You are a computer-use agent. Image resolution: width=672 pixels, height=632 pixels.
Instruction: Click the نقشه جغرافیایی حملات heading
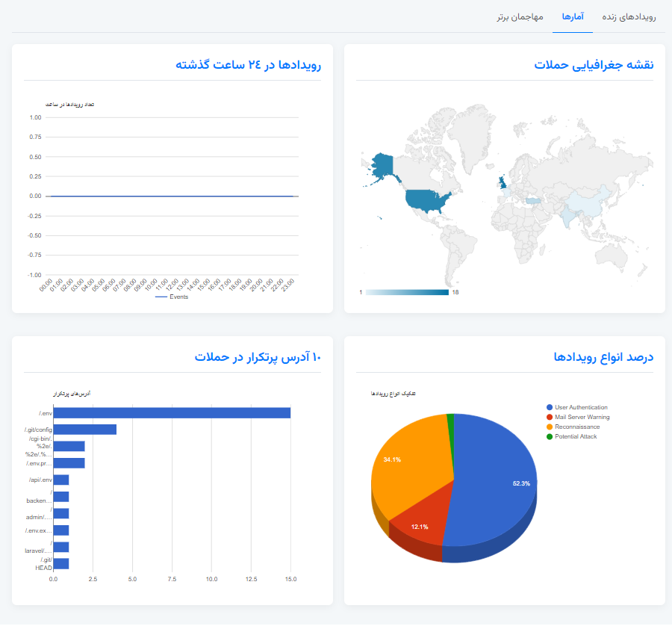coord(594,65)
